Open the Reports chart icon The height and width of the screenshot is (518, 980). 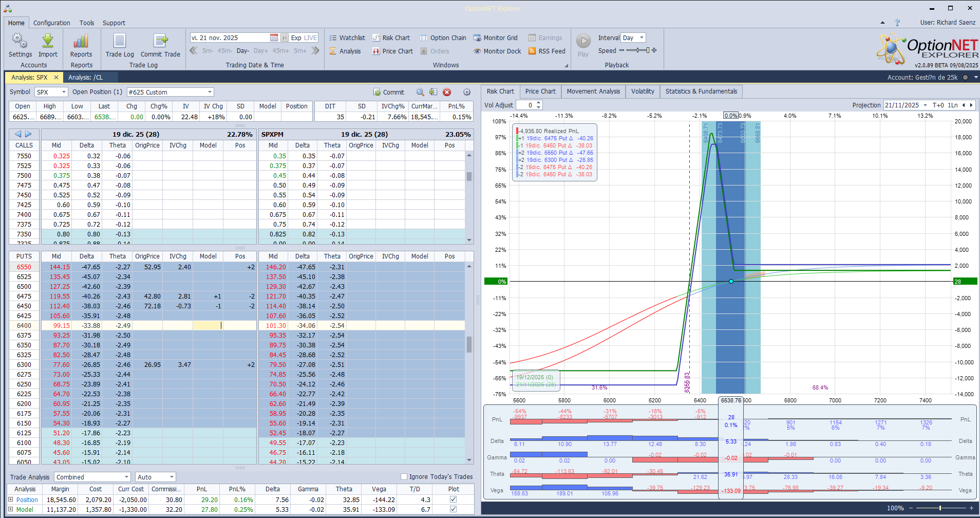point(81,41)
